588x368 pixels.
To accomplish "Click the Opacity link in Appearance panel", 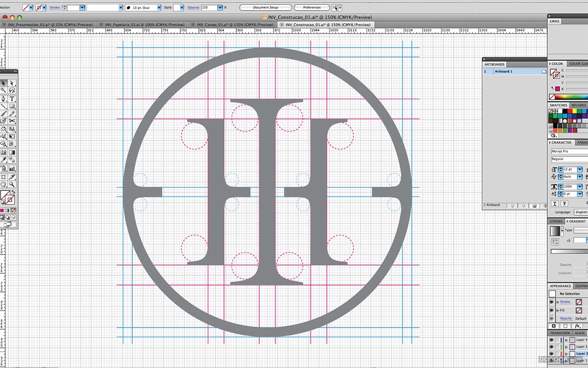I will (x=566, y=318).
